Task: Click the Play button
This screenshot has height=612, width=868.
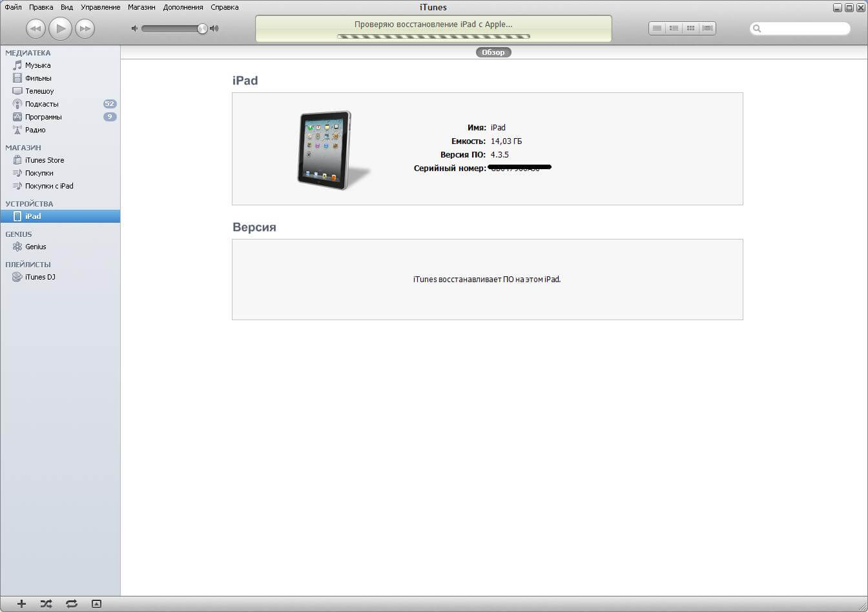Action: point(60,28)
